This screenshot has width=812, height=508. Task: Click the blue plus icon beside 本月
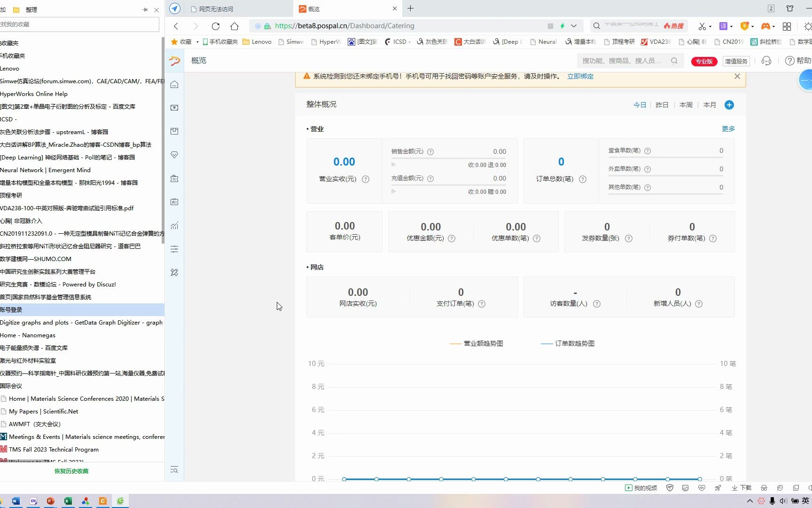coord(729,105)
